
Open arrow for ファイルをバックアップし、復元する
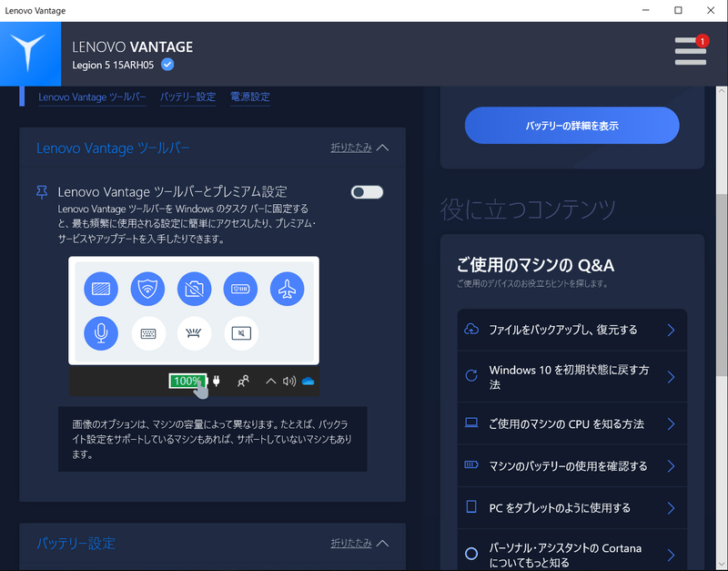point(672,330)
